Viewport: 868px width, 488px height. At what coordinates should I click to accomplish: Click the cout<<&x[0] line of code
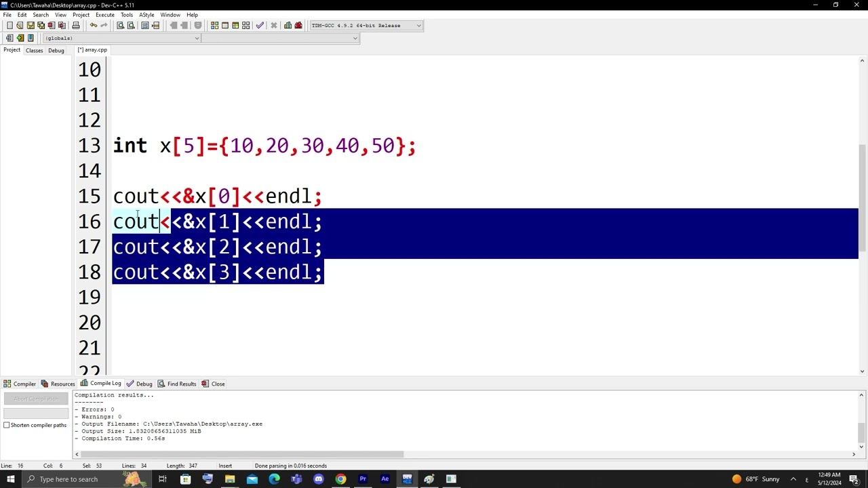click(x=218, y=197)
